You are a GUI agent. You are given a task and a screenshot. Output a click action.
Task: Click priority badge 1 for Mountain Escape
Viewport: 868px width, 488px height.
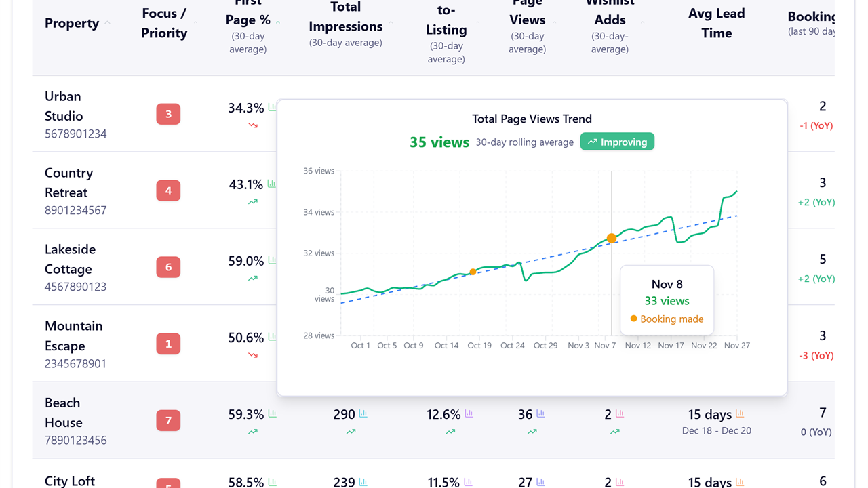[168, 344]
